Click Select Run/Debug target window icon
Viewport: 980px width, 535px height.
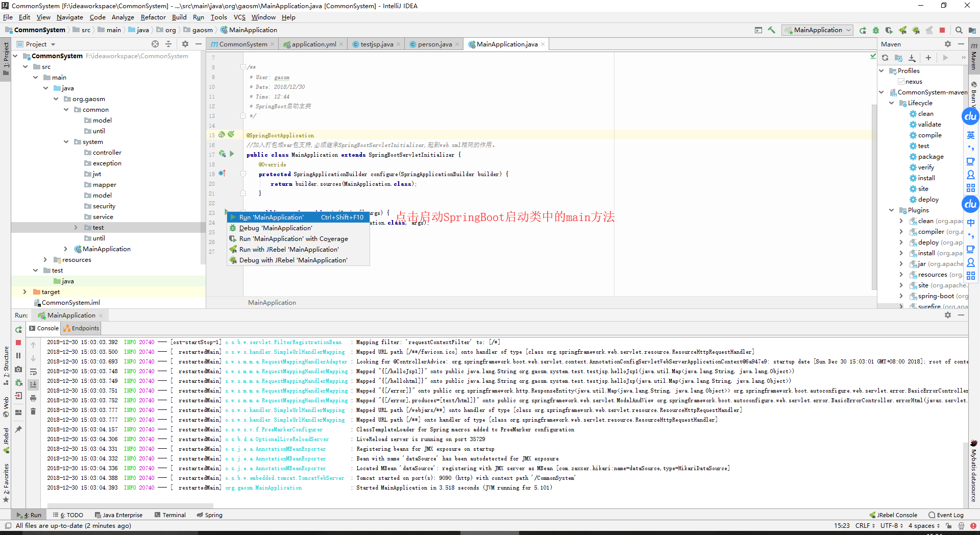click(758, 30)
